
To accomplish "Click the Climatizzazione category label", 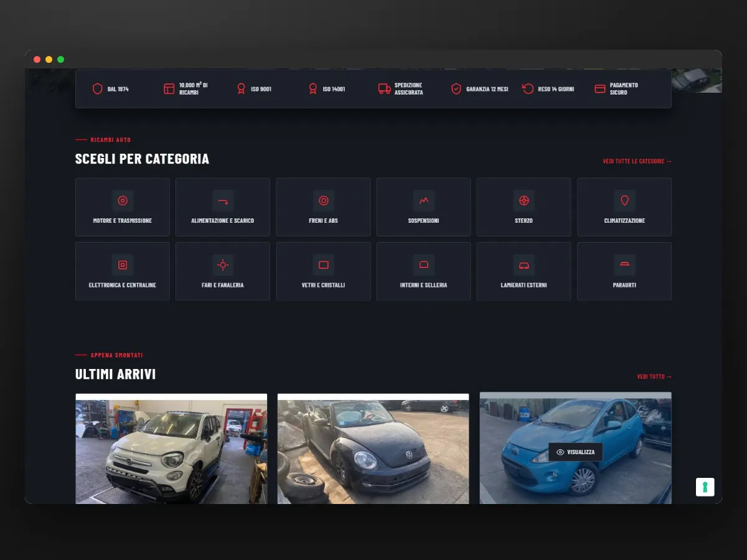I will tap(624, 221).
